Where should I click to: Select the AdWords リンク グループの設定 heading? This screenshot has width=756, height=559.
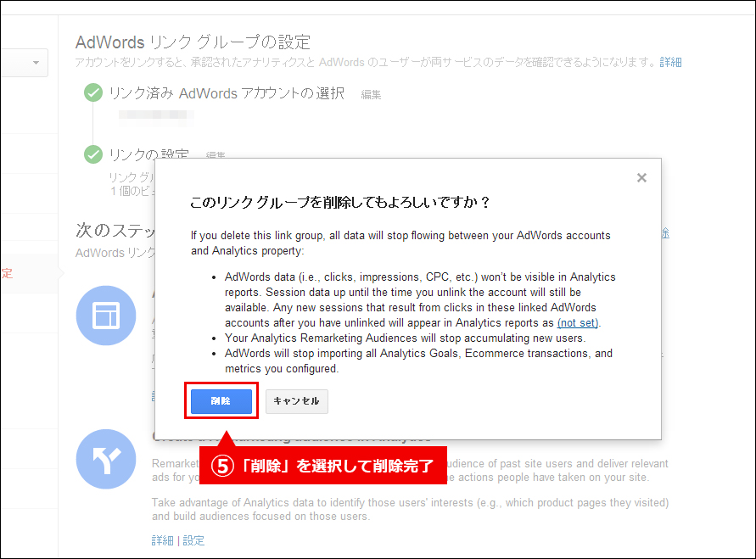pos(193,42)
